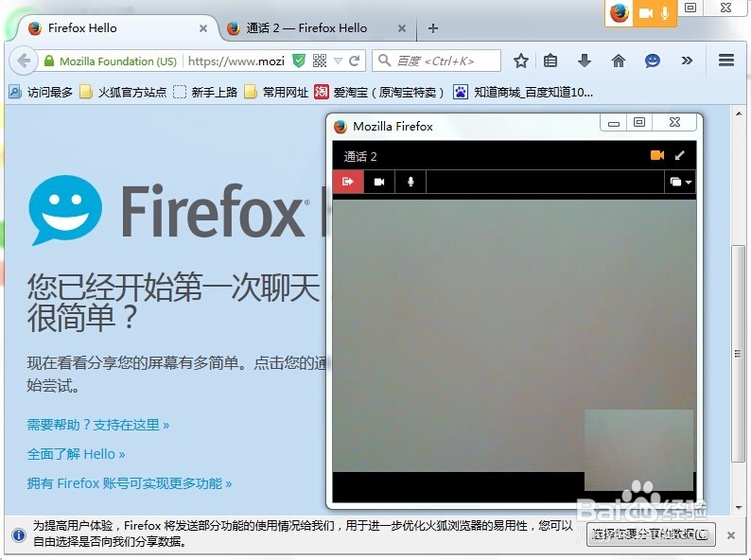This screenshot has height=560, width=751.
Task: Click the Firefox Hello smiley logo on page
Action: [65, 210]
